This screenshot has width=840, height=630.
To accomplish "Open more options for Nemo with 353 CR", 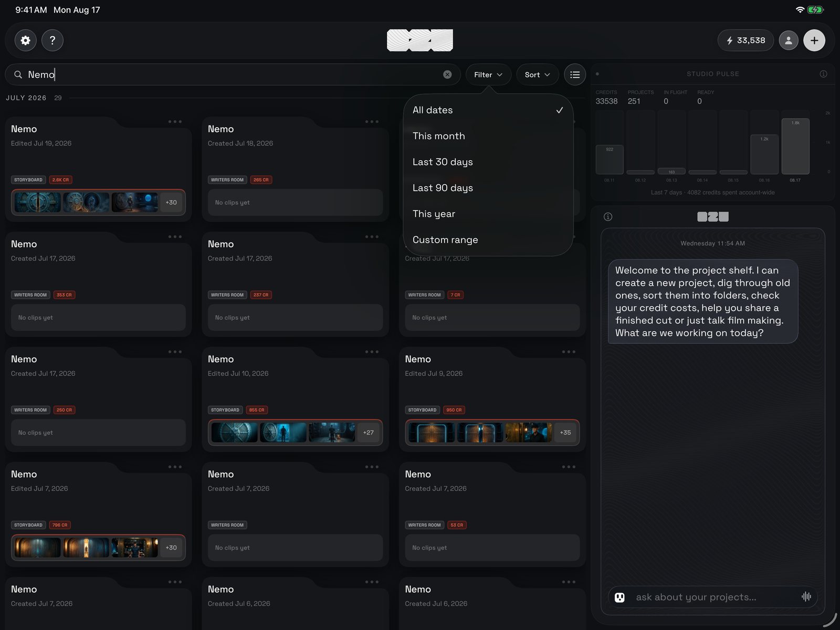I will point(175,237).
